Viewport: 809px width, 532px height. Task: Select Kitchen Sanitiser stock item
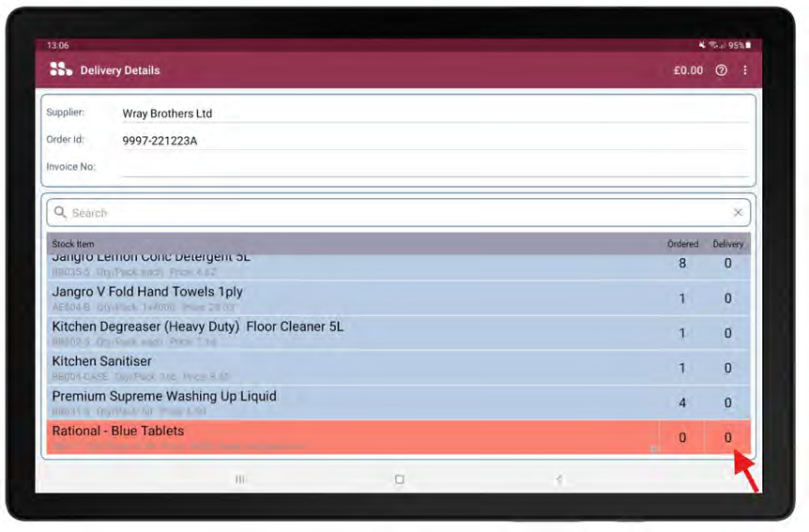tap(347, 367)
